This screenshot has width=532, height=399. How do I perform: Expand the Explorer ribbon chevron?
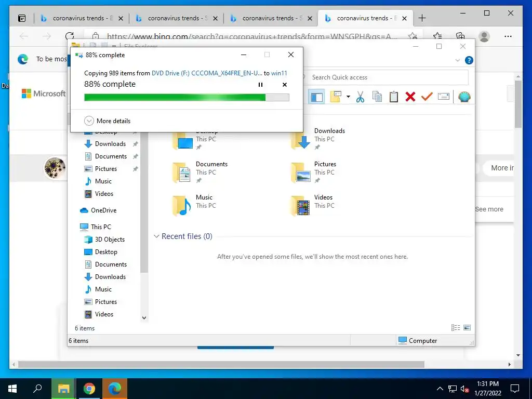pos(457,60)
